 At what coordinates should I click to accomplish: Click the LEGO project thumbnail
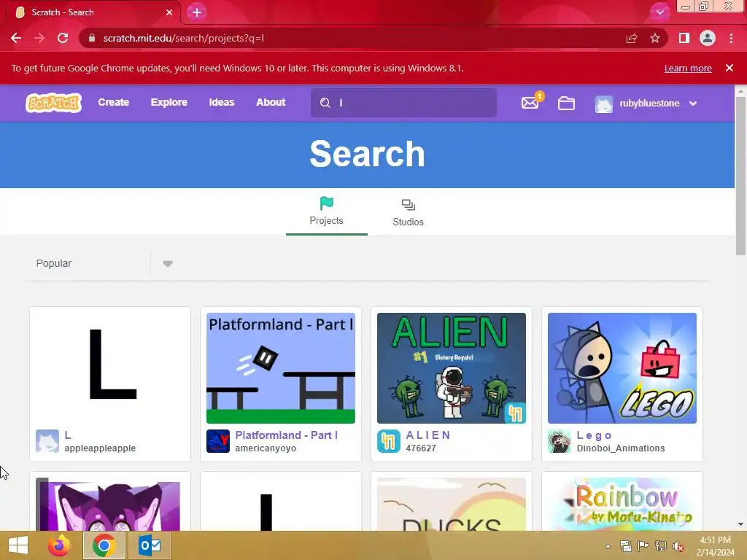click(x=622, y=368)
